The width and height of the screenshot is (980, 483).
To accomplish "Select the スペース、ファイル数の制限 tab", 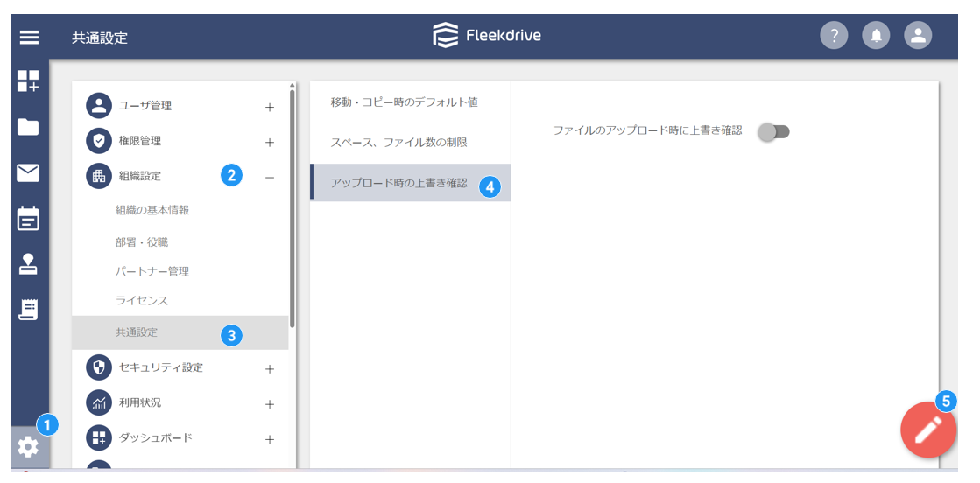I will [398, 142].
